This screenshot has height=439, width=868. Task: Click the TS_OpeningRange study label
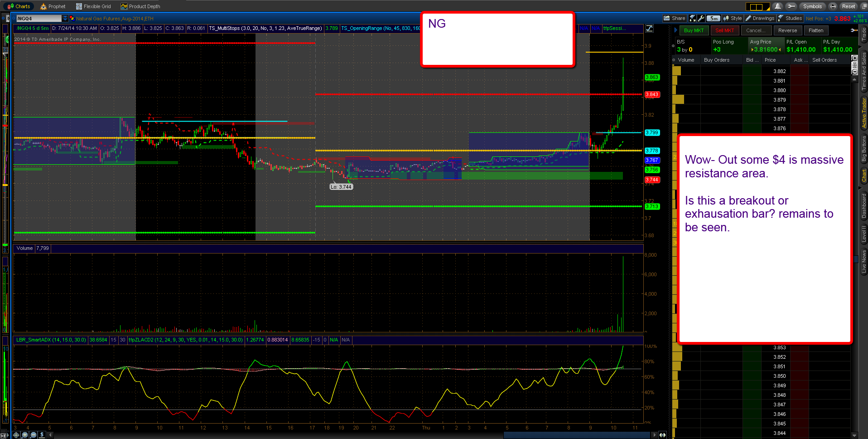click(381, 28)
